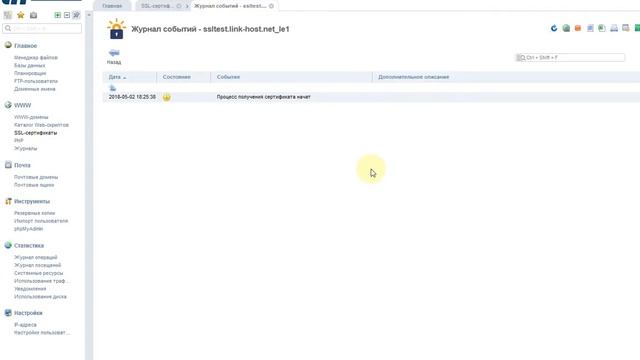
Task: Click the green Excel export icon
Action: click(602, 28)
